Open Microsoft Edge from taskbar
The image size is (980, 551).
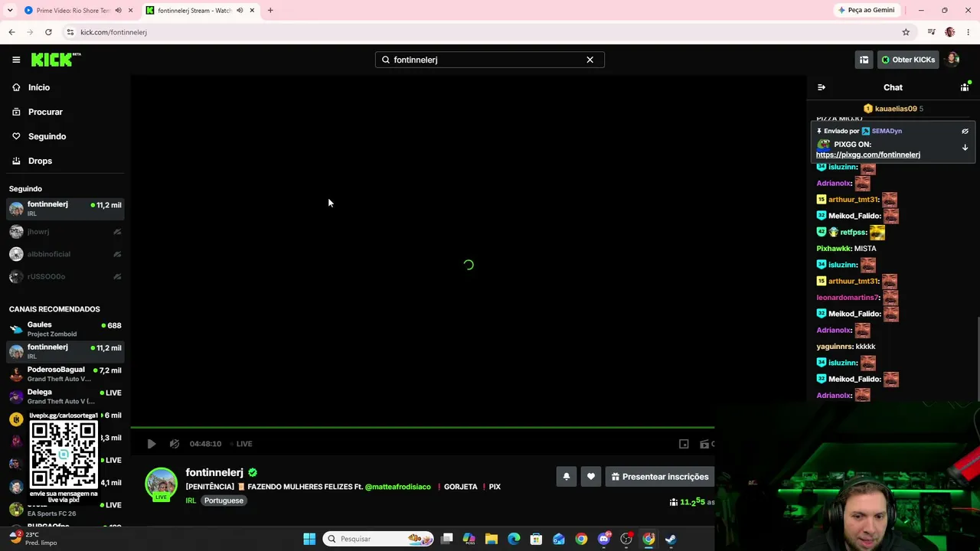514,539
